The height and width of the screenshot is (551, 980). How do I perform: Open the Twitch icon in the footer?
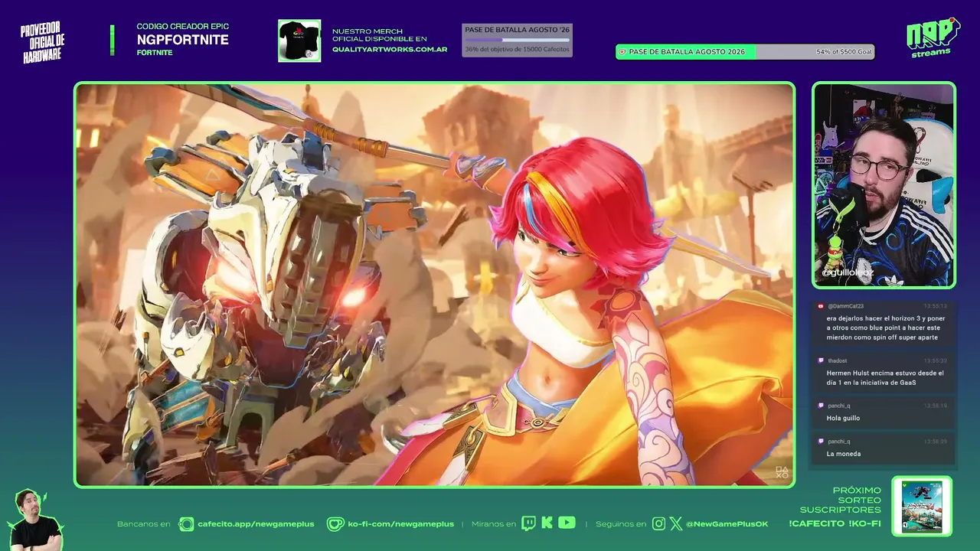pos(529,523)
